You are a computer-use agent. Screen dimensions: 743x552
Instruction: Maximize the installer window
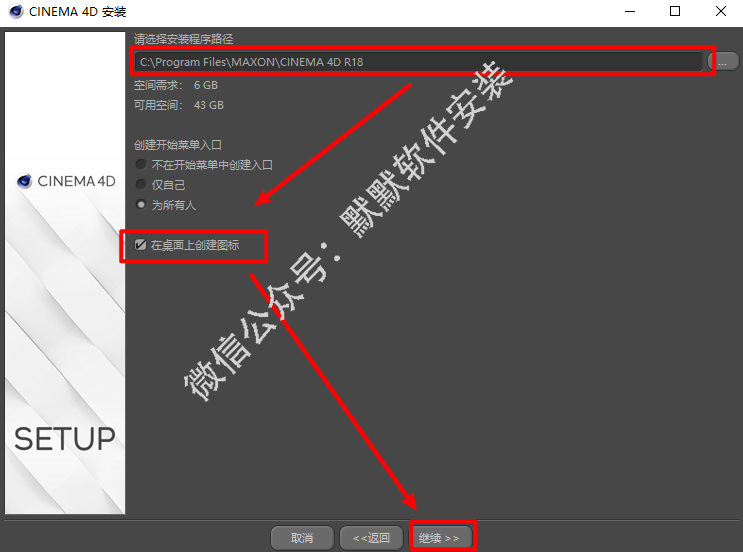pyautogui.click(x=674, y=12)
